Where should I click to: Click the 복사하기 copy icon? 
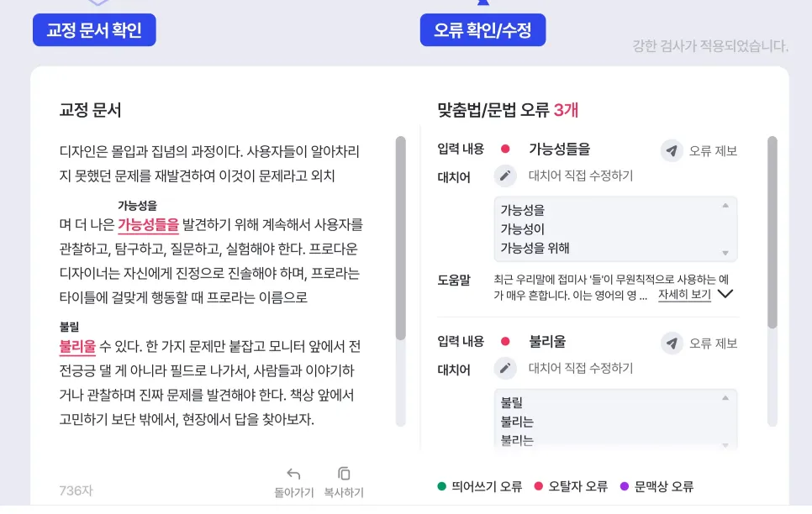[x=344, y=474]
